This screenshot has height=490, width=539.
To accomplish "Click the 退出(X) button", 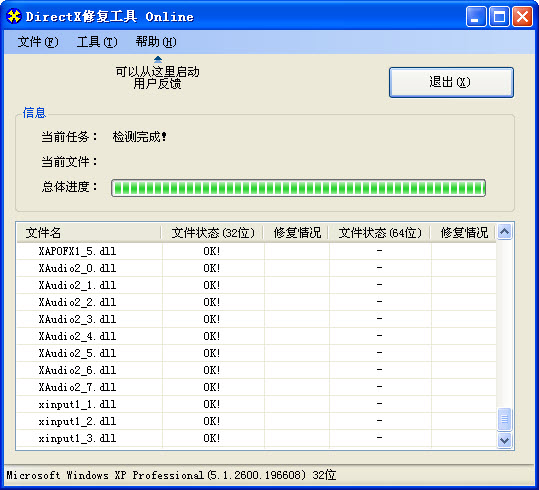I will tap(451, 82).
